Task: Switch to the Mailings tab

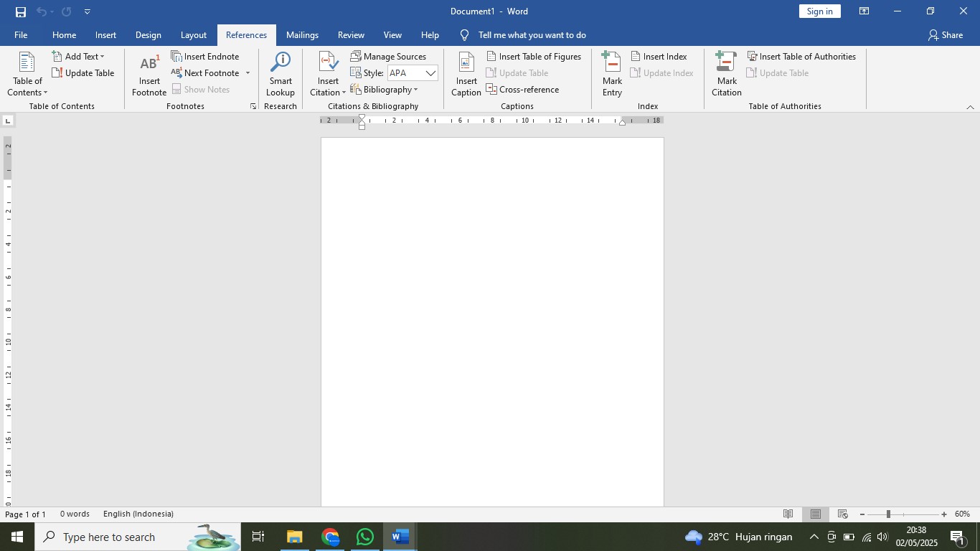Action: point(302,34)
